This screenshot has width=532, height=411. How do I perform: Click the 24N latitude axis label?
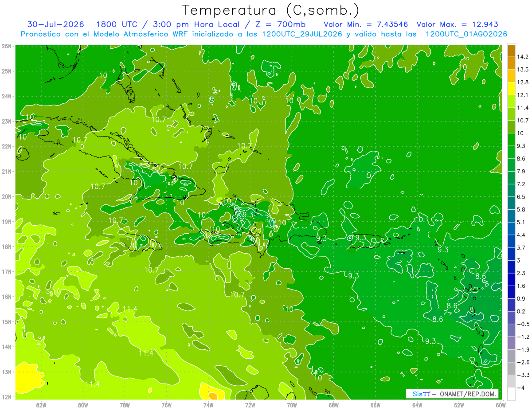tap(6, 96)
